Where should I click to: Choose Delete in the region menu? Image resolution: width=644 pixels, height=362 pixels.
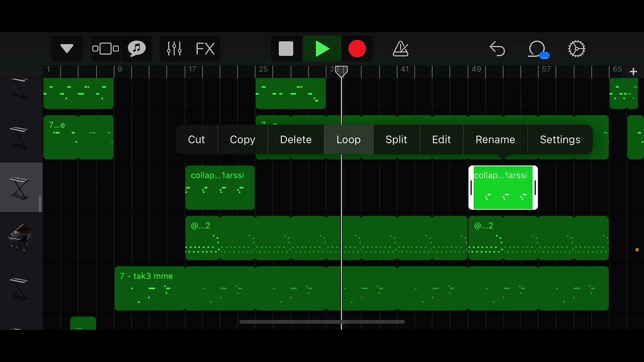click(x=296, y=140)
